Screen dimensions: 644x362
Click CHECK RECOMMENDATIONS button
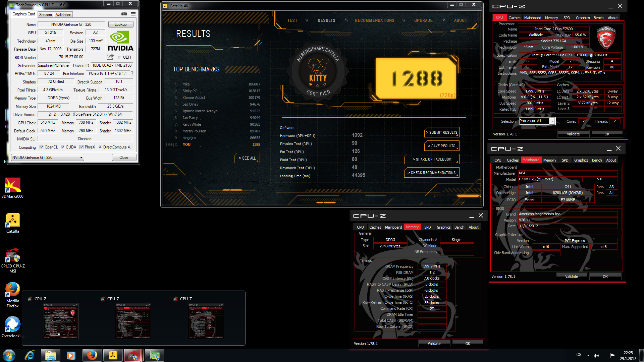point(432,173)
